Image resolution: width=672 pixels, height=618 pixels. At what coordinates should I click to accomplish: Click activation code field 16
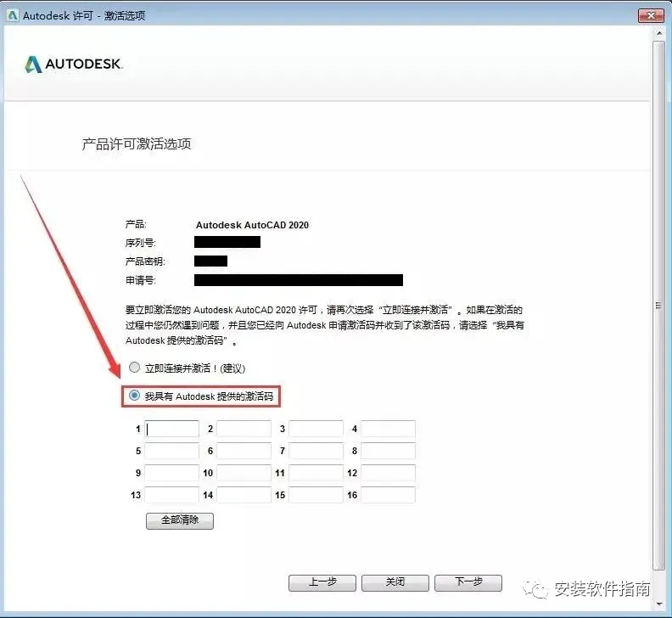coord(389,495)
